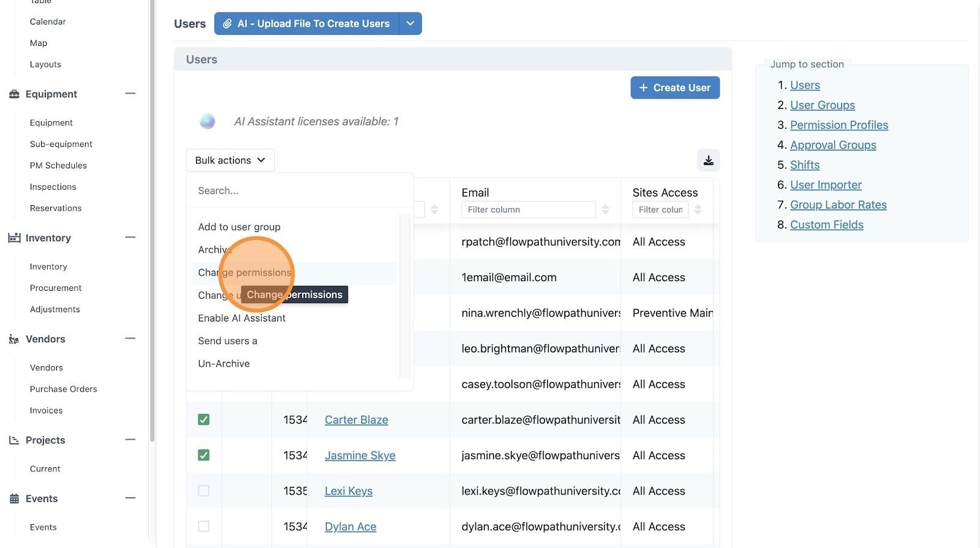Open Sub-equipment in the sidebar

[x=61, y=144]
